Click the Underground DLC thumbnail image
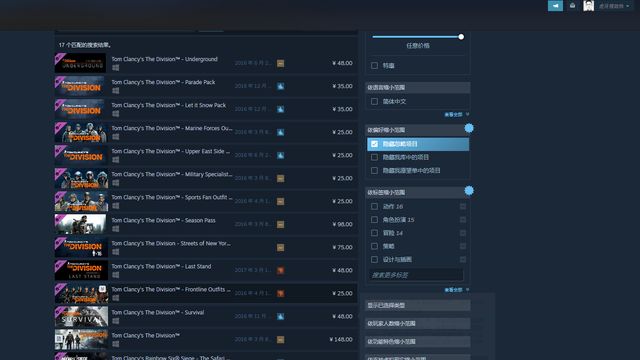The image size is (640, 360). (80, 63)
